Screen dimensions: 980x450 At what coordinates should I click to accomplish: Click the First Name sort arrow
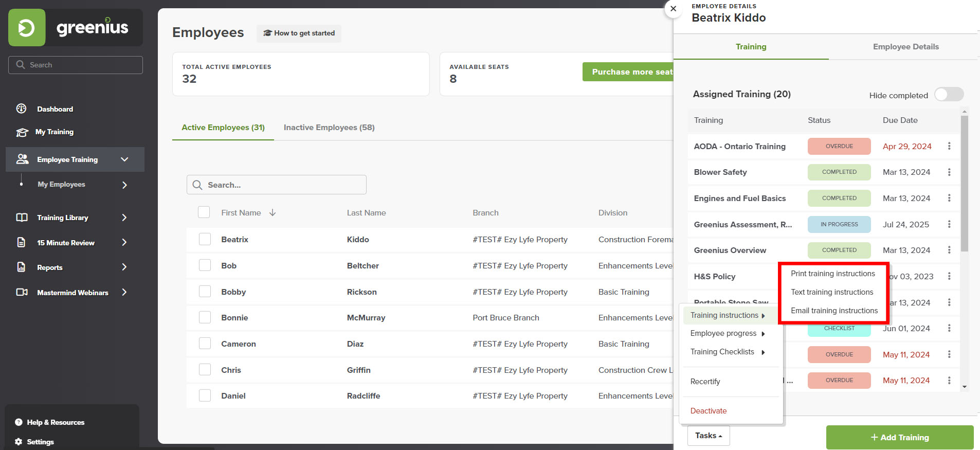click(273, 212)
